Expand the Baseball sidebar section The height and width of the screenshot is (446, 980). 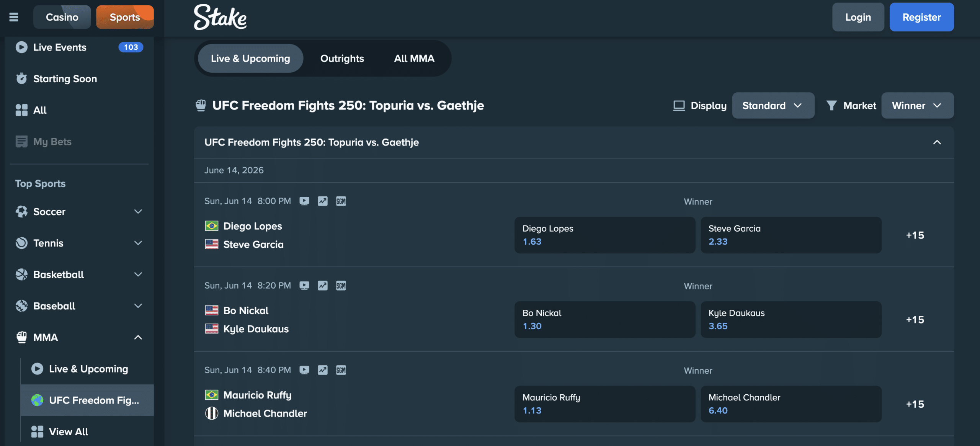(138, 306)
